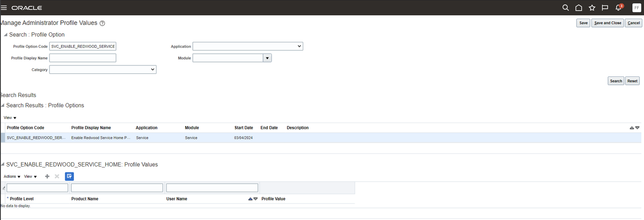Open the Application dropdown
The width and height of the screenshot is (644, 220).
(x=248, y=46)
